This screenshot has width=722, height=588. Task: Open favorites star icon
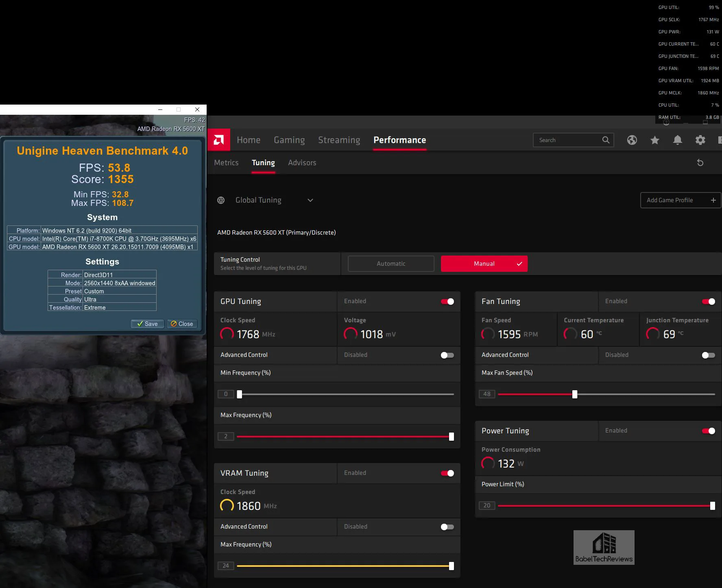(655, 140)
